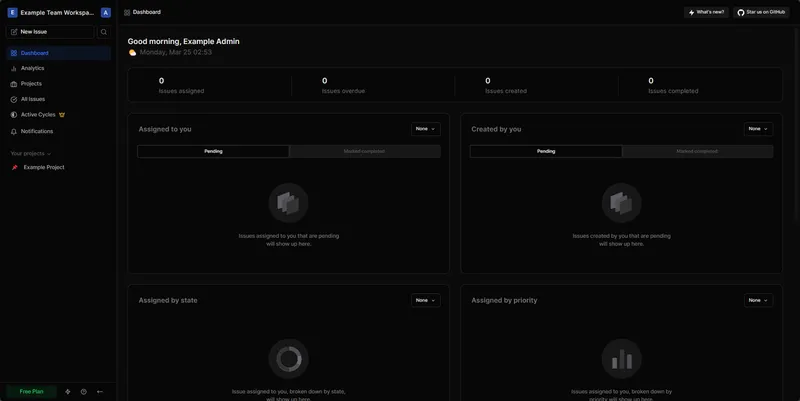Image resolution: width=800 pixels, height=401 pixels.
Task: Collapse sidebar using the left arrow icon
Action: click(100, 391)
